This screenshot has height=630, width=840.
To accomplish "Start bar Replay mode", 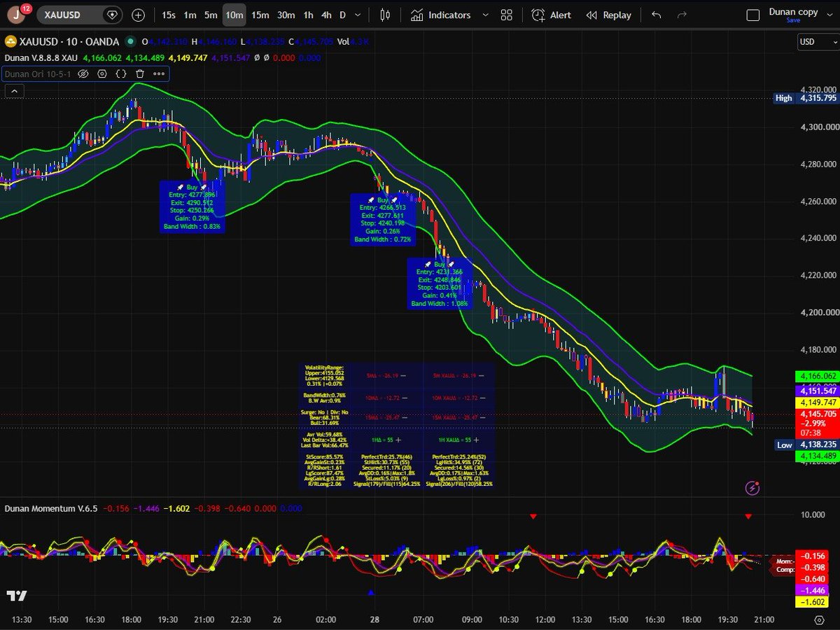I will [x=608, y=15].
